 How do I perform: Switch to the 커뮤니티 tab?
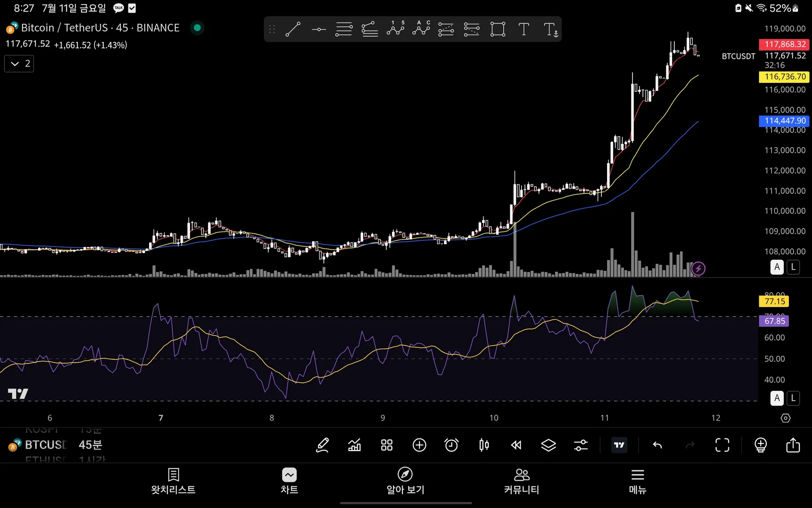coord(522,481)
